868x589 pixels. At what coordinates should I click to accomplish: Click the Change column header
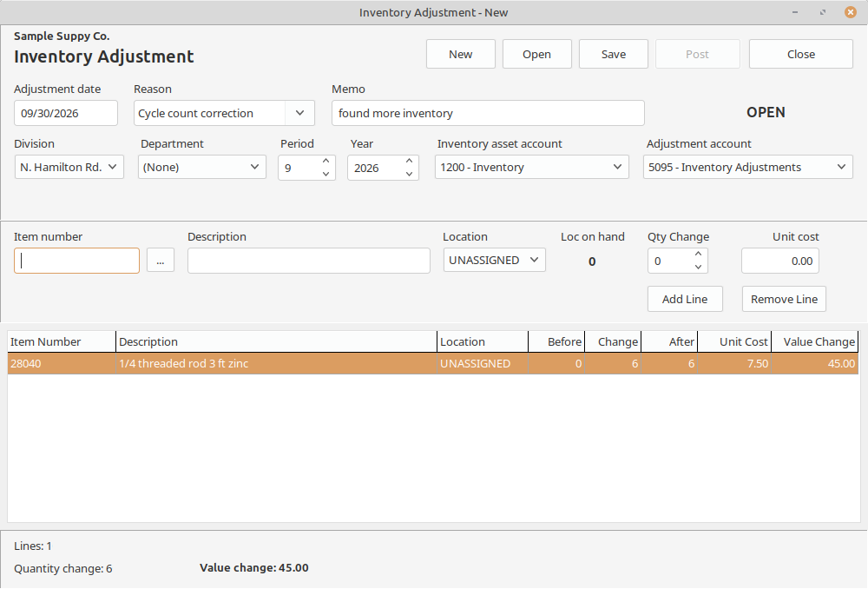point(614,342)
